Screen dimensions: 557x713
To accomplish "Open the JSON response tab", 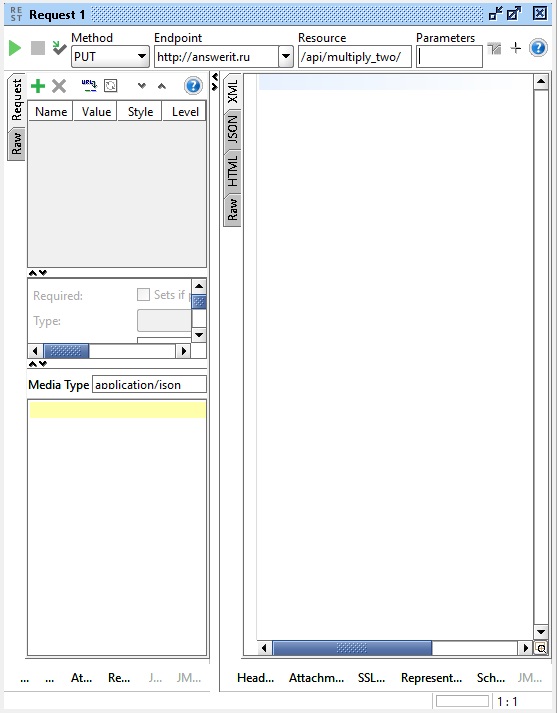I will tap(232, 129).
